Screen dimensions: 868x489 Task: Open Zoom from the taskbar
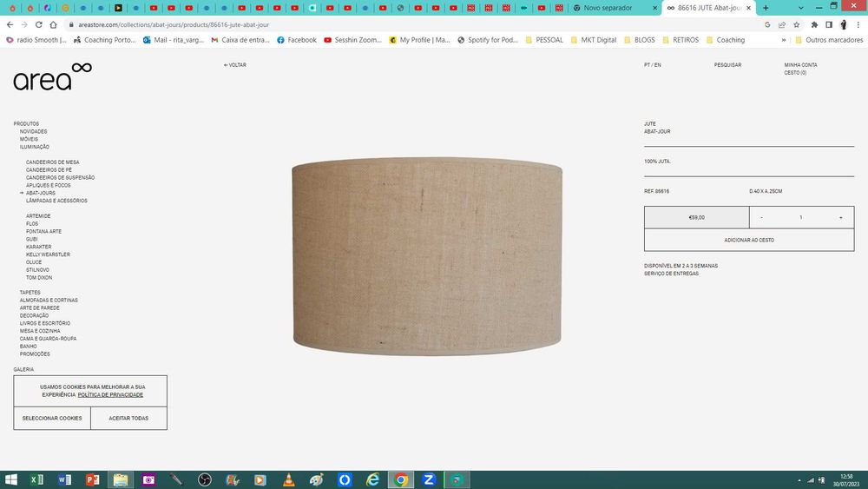pos(429,479)
